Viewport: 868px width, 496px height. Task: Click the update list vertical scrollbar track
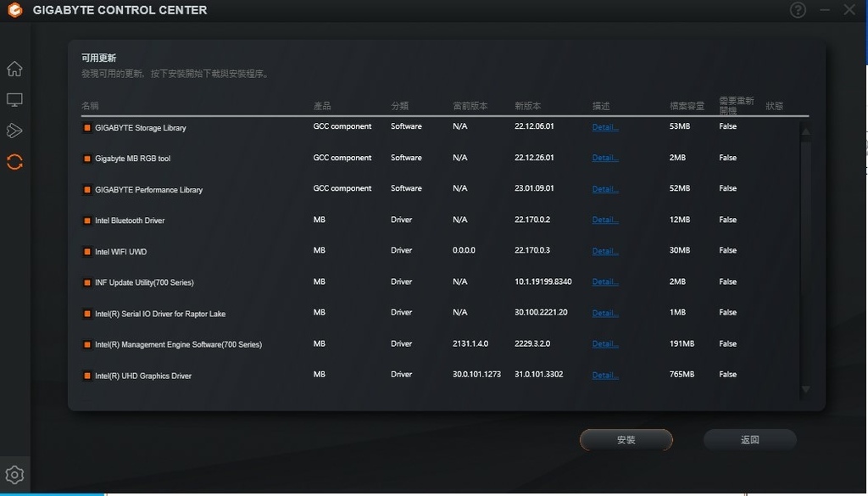(805, 260)
